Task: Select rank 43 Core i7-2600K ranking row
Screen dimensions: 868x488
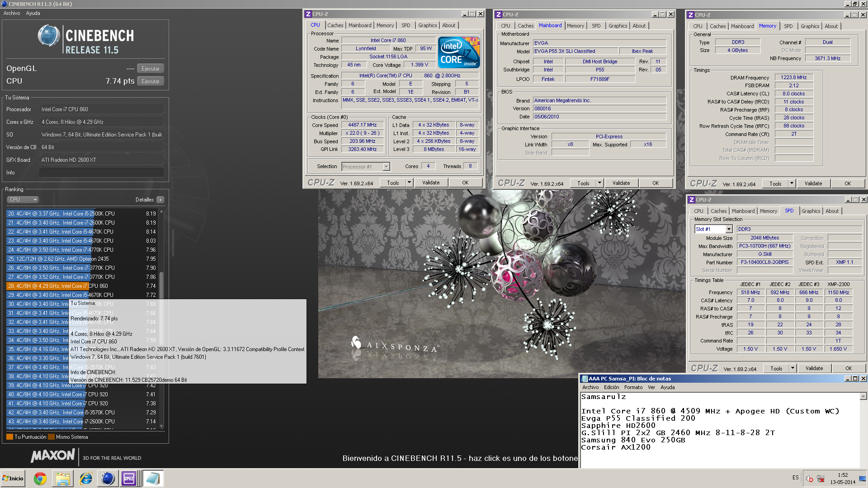Action: pyautogui.click(x=82, y=422)
